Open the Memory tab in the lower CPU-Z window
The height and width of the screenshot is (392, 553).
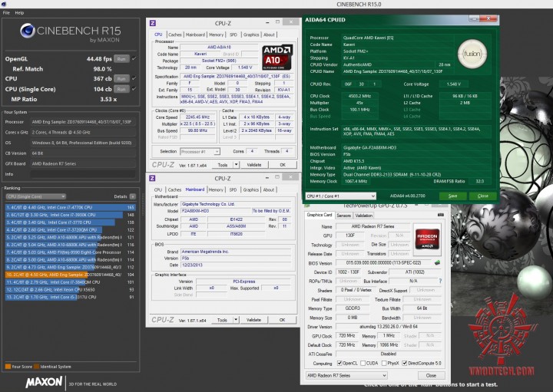(x=216, y=189)
